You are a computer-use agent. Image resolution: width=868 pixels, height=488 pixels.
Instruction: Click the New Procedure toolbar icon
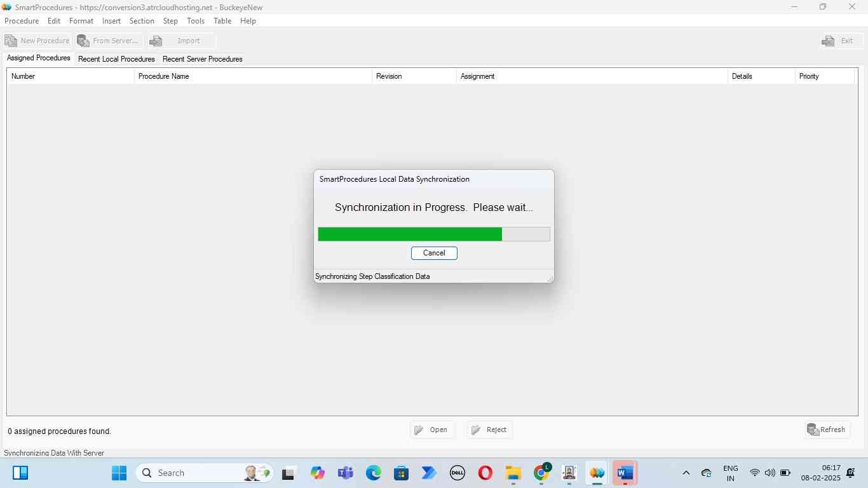tap(11, 41)
